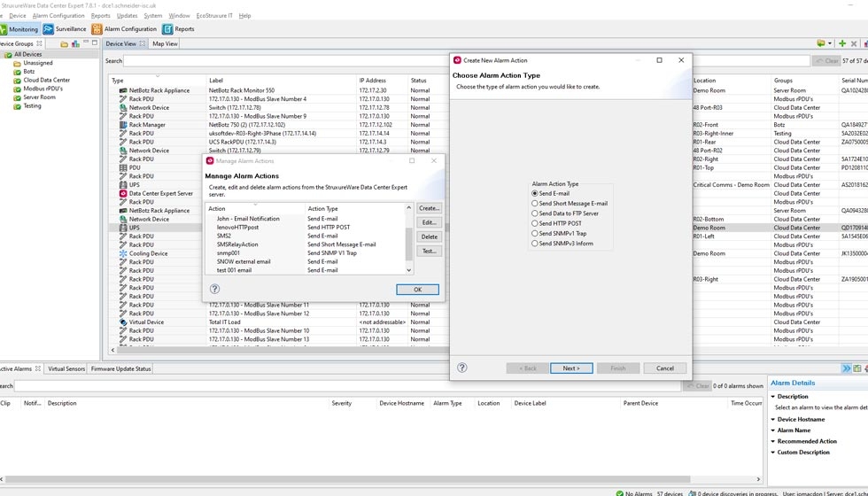Image resolution: width=868 pixels, height=496 pixels.
Task: Select the Send E-mail radio option
Action: [x=535, y=193]
